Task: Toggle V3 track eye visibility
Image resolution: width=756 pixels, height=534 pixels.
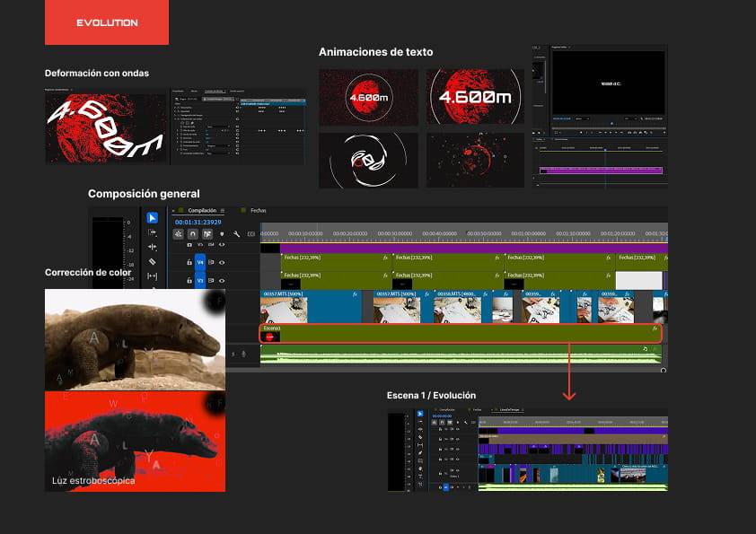Action: click(x=222, y=280)
